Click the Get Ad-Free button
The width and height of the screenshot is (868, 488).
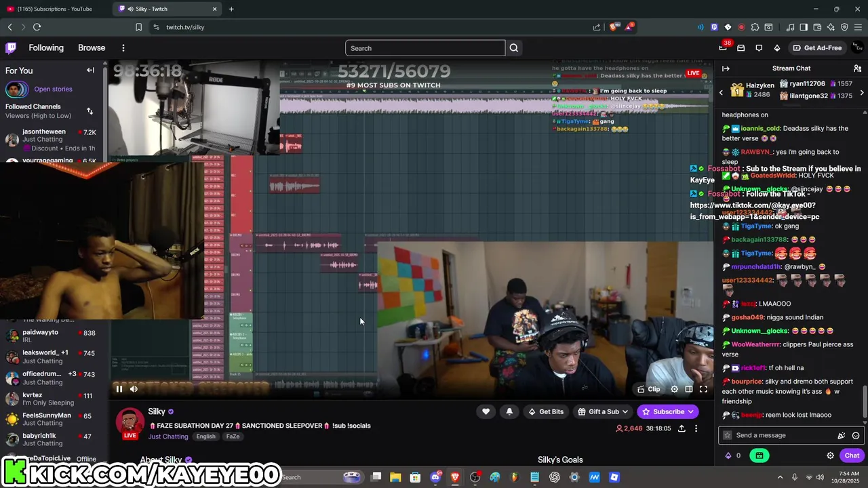(x=818, y=48)
